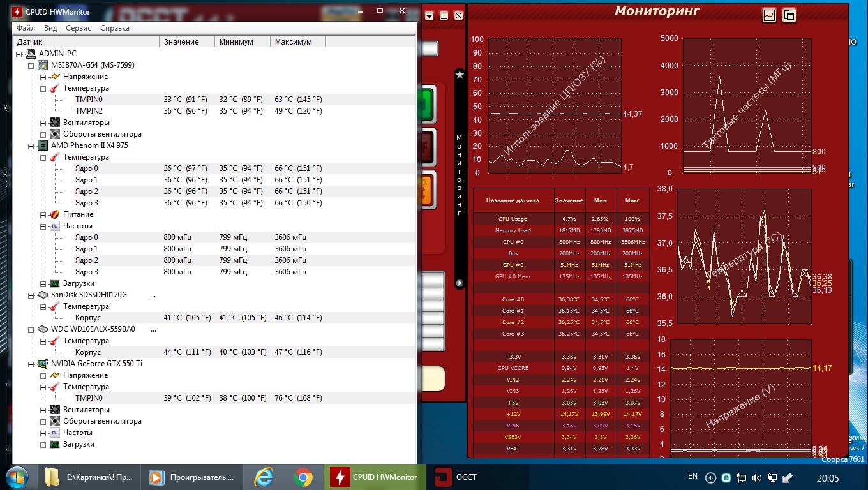Click the CPUID HWMonitor taskbar button
868x490 pixels.
pyautogui.click(x=376, y=477)
